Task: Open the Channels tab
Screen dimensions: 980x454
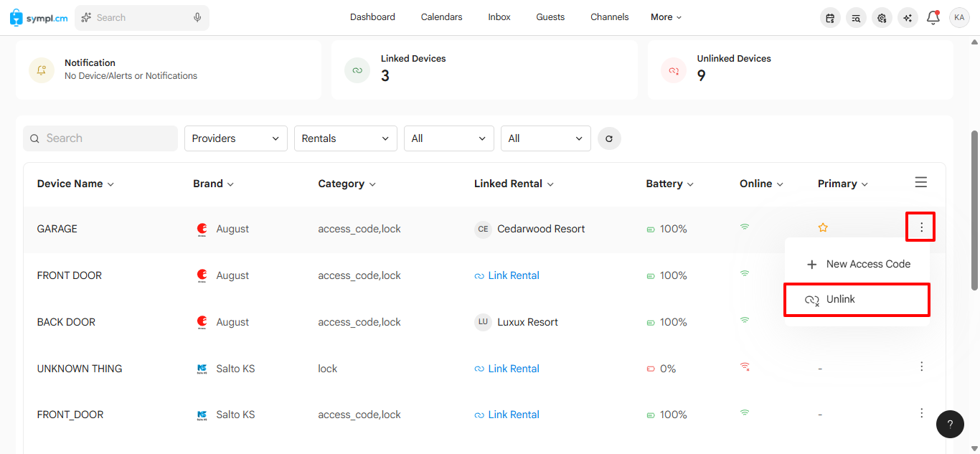Action: click(610, 17)
